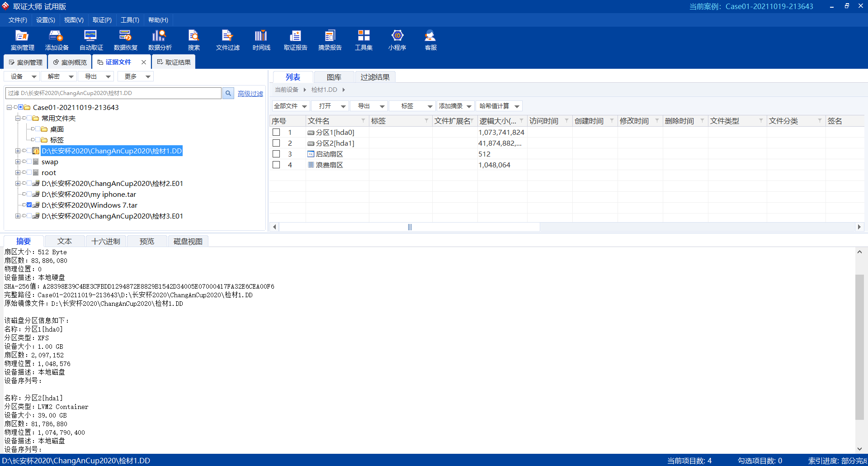Check the box for row 浪费扇区
Screen dimensions: 868x466
click(x=276, y=165)
